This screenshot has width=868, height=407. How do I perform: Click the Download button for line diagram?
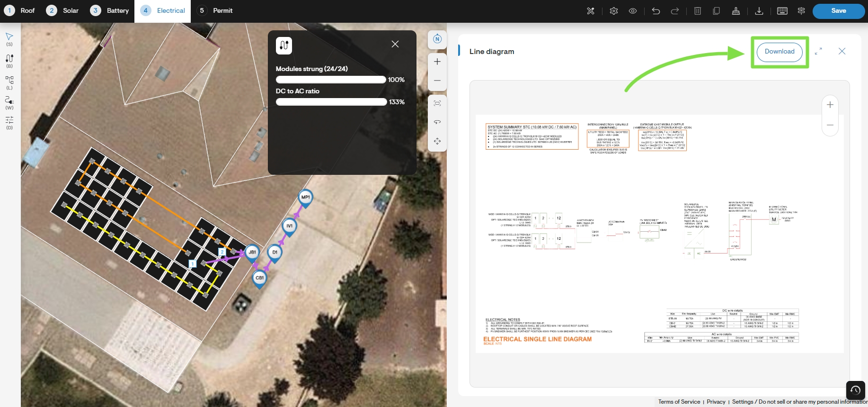[779, 52]
